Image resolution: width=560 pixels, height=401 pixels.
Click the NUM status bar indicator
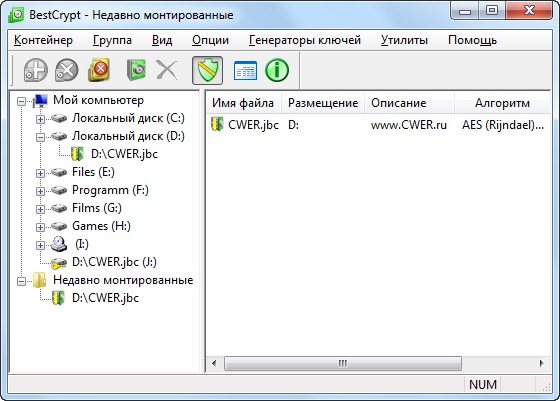(482, 385)
